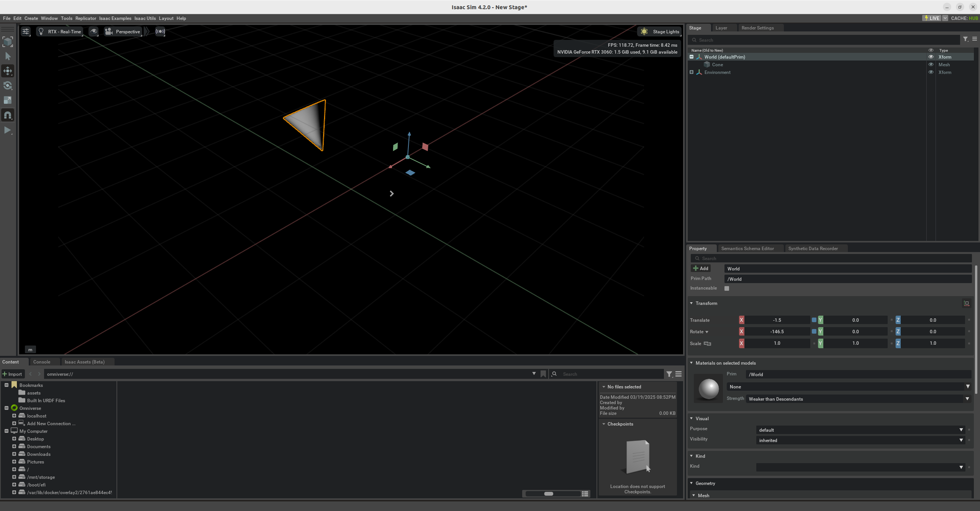Click the bookmark icon in Content path bar
This screenshot has height=511, width=980.
543,374
